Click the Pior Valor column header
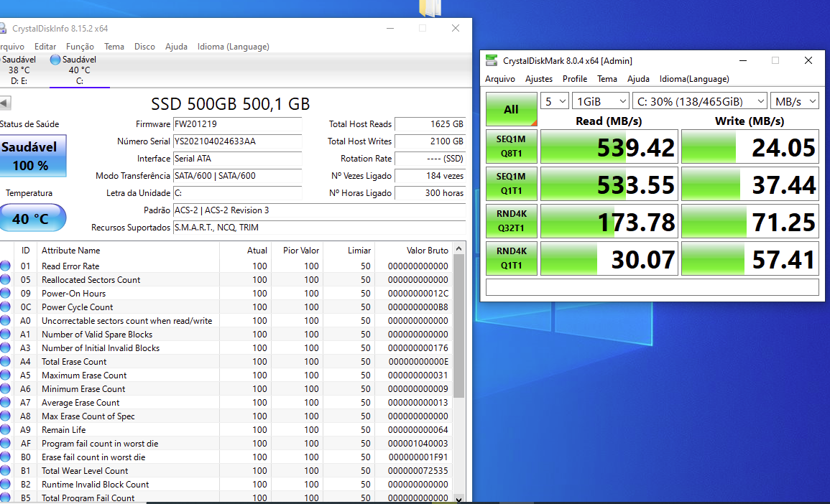 pyautogui.click(x=297, y=250)
